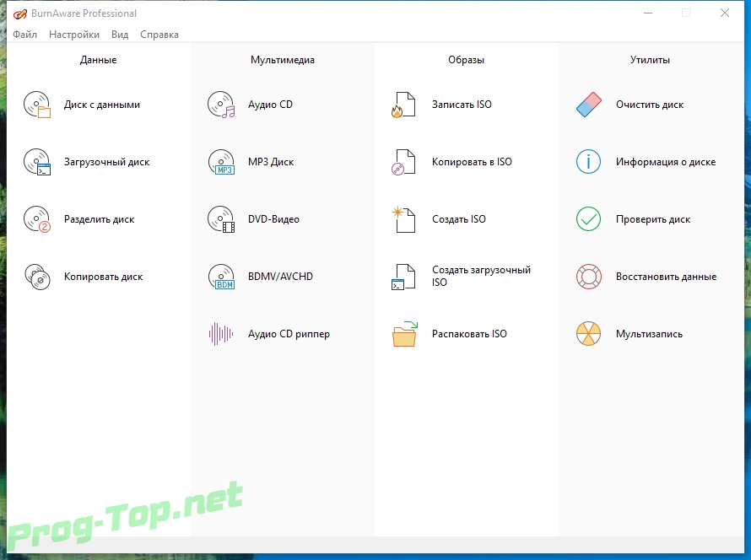Select the "Загрузочный диск" label
The width and height of the screenshot is (751, 560).
107,162
